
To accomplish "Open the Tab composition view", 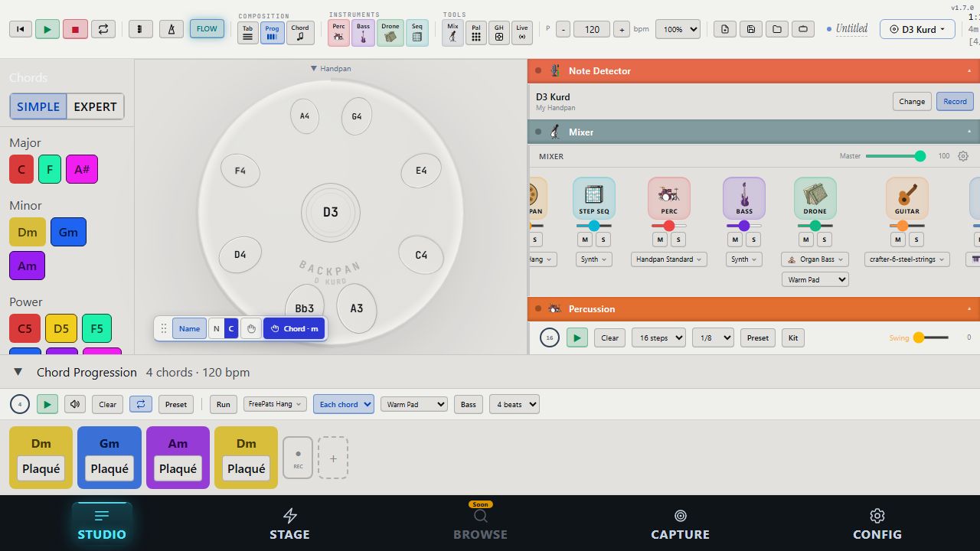I will [x=248, y=33].
